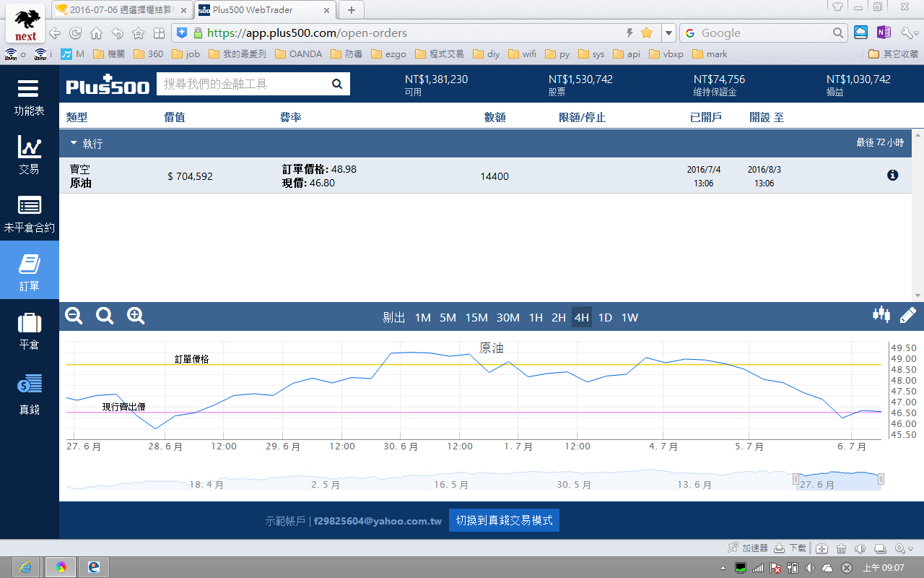Select the 4H chart timeframe

(x=582, y=317)
